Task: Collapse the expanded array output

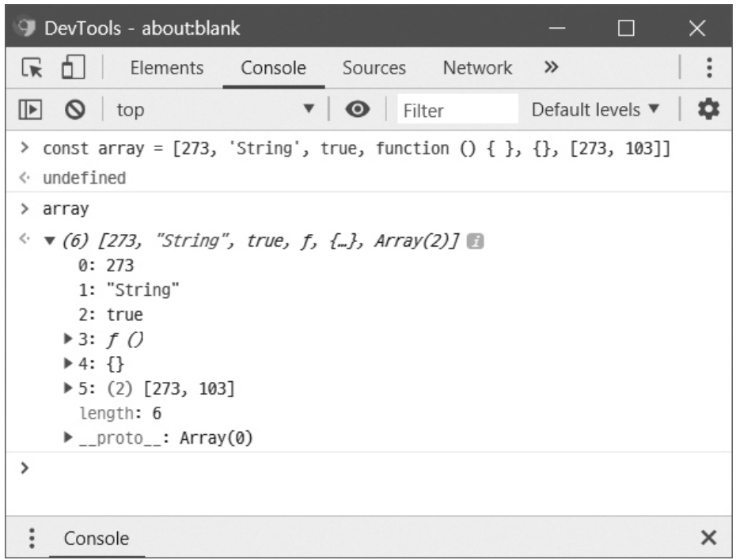Action: tap(50, 240)
